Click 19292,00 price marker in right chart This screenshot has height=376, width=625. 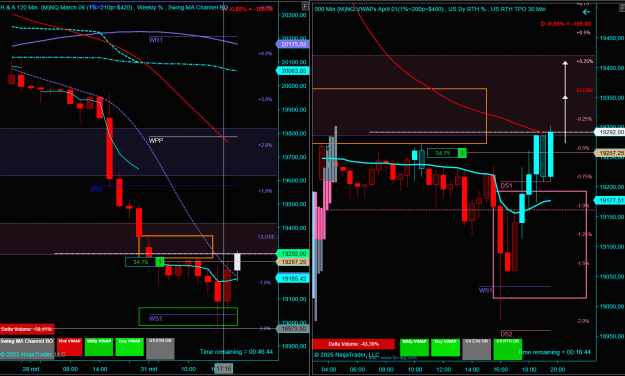(610, 132)
